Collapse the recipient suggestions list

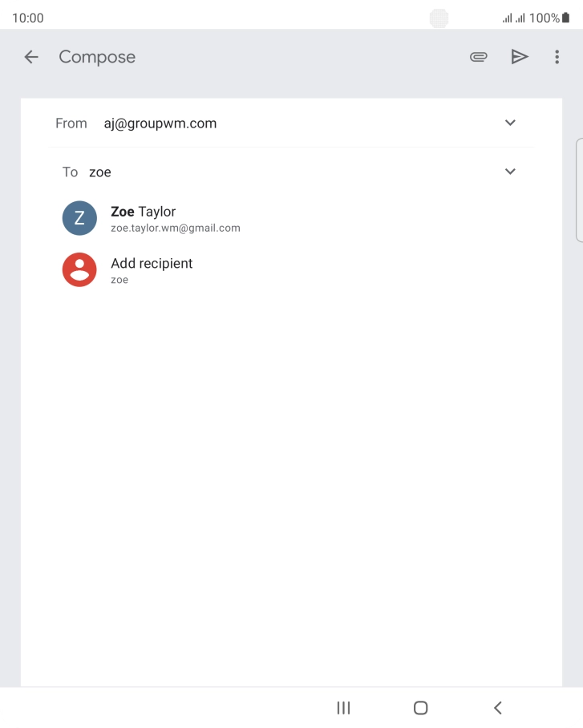point(510,172)
